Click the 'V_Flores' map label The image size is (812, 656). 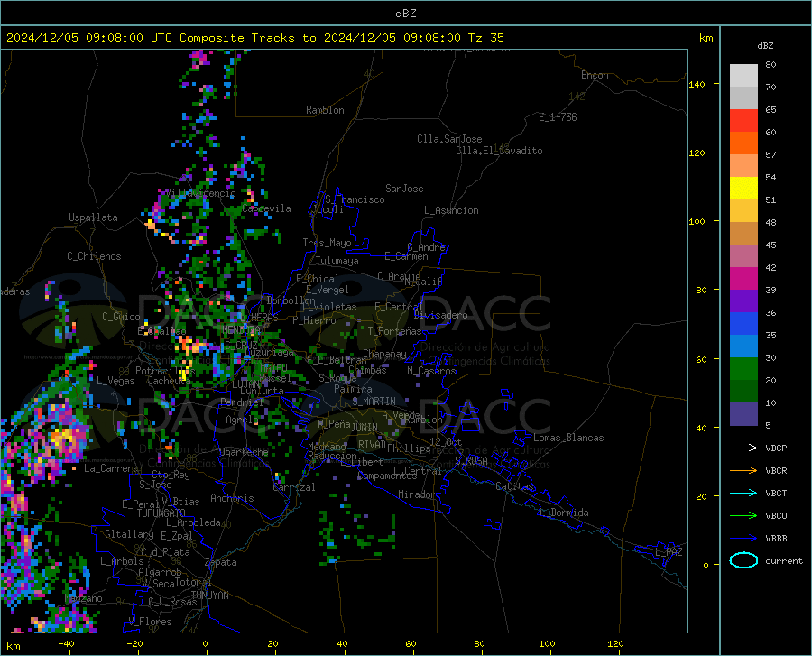coord(150,622)
